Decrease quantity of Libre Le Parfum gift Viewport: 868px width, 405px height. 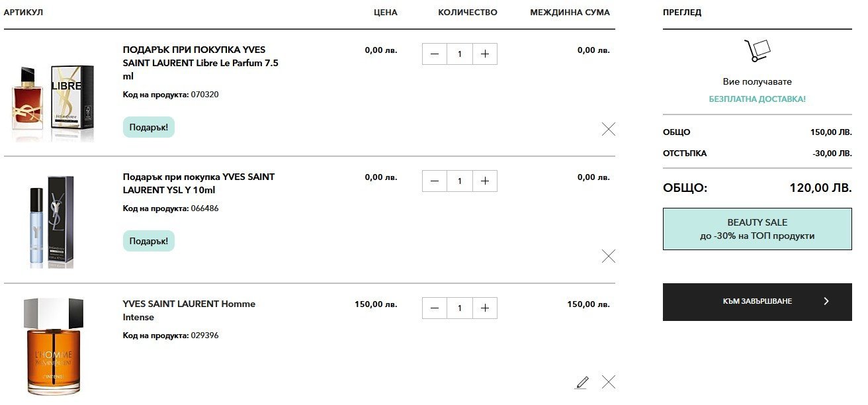[x=435, y=54]
